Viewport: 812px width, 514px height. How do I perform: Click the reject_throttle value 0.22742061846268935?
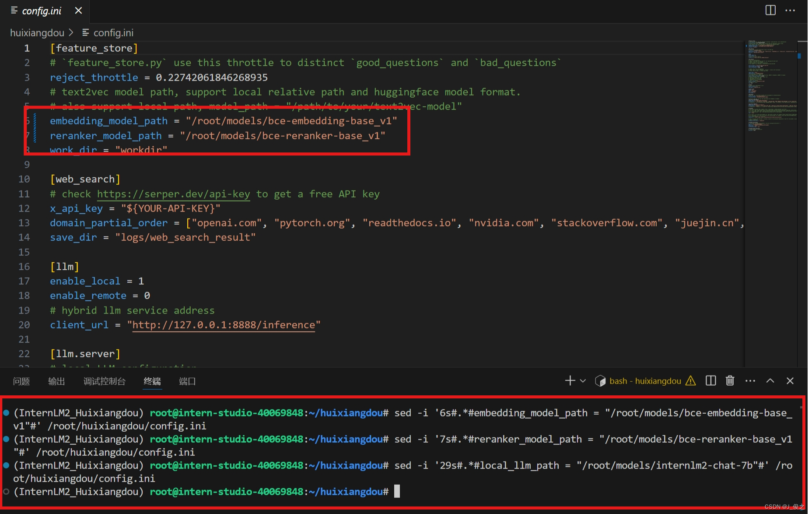[212, 77]
